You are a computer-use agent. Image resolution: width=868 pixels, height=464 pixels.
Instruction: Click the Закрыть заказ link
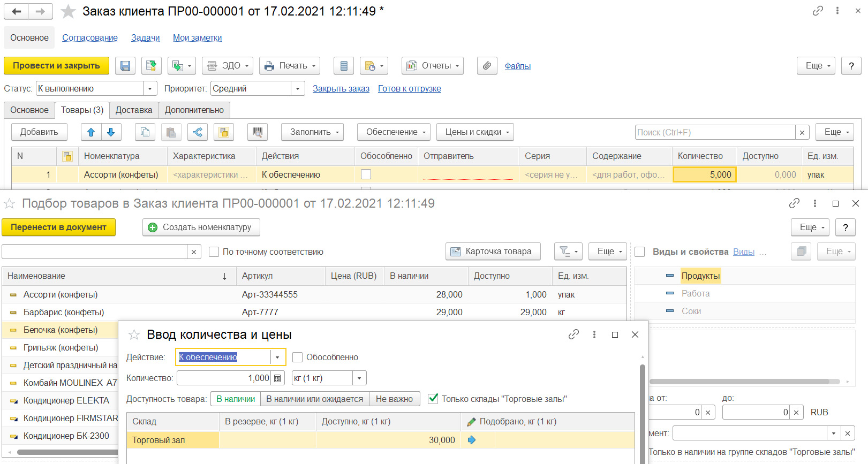(341, 88)
